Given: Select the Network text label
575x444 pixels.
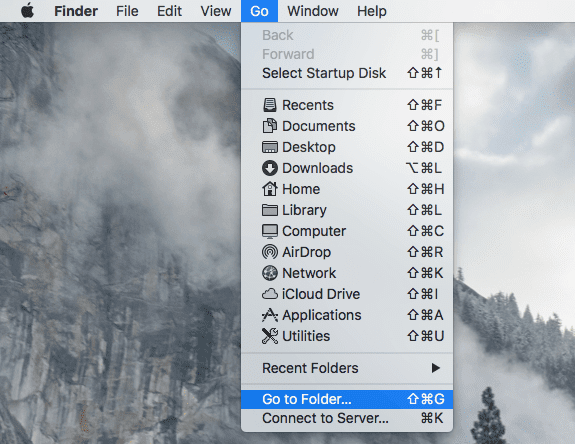Looking at the screenshot, I should 309,273.
